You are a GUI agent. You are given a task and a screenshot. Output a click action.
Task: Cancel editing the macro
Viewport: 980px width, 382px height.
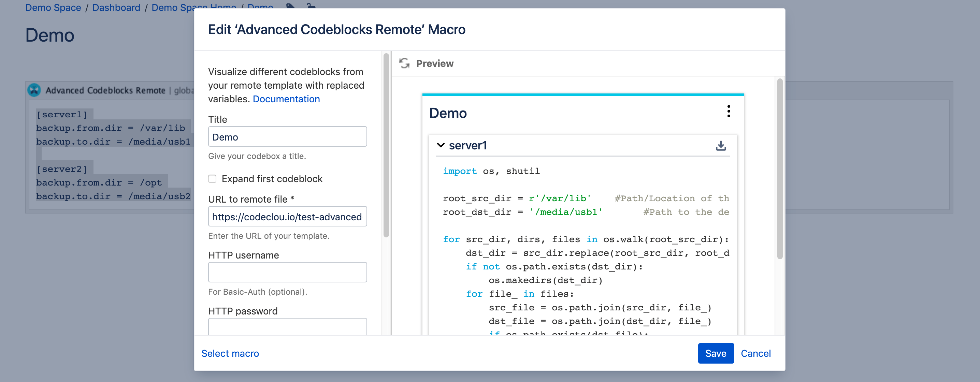coord(755,353)
